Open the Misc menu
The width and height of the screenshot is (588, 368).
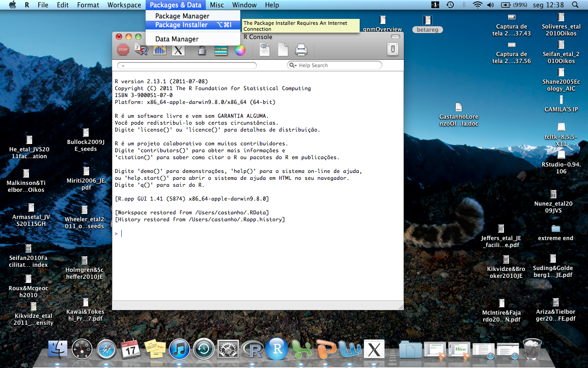pos(217,5)
